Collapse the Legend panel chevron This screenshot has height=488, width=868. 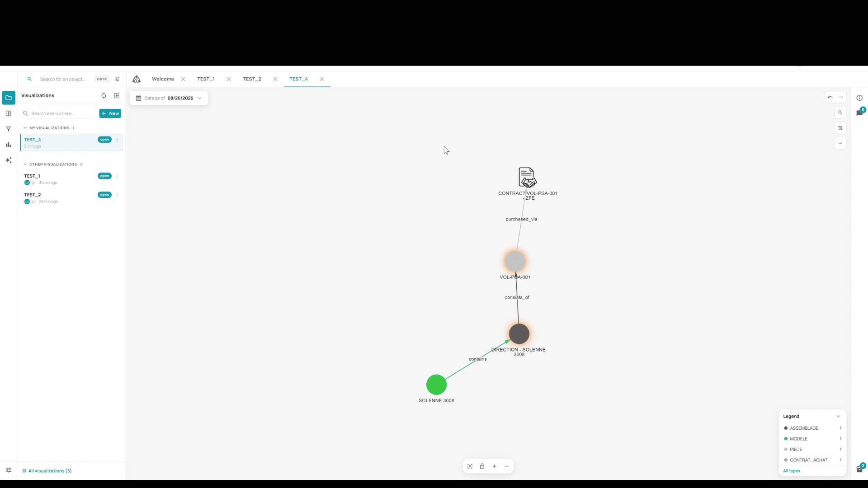838,417
